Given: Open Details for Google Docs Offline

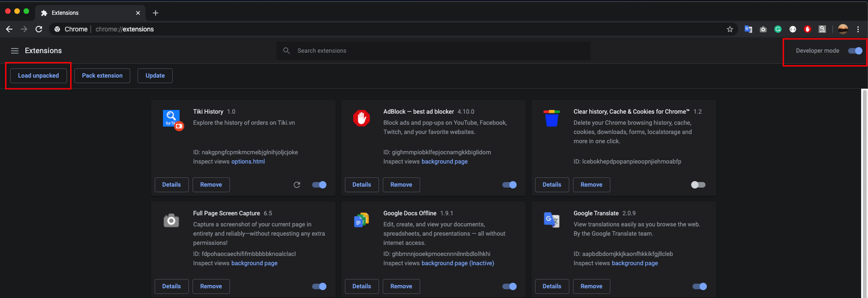Looking at the screenshot, I should pos(362,286).
